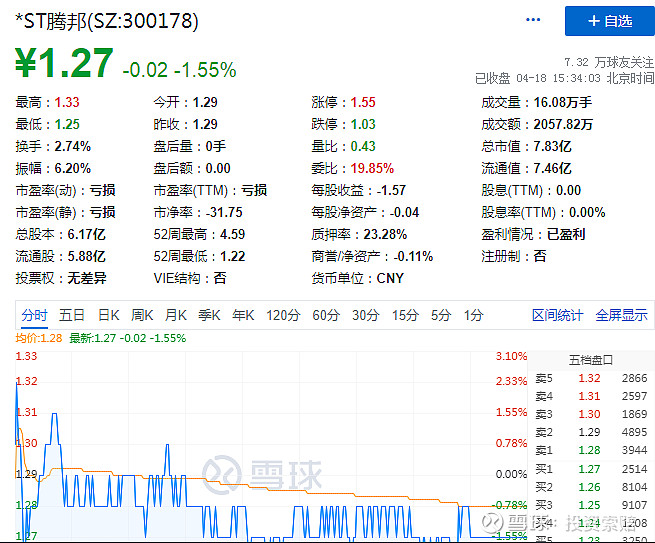The height and width of the screenshot is (543, 655).
Task: Click the 7.32 万球友关注 follower count
Action: 609,63
